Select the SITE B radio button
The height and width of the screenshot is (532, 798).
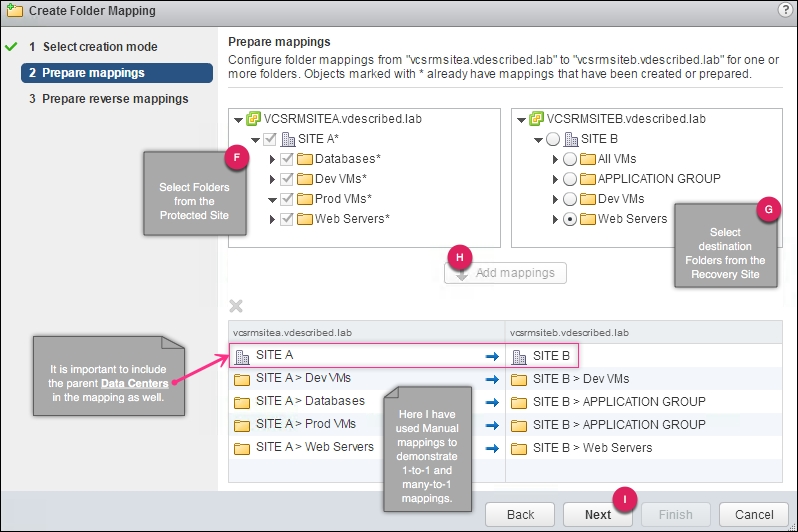pyautogui.click(x=553, y=139)
